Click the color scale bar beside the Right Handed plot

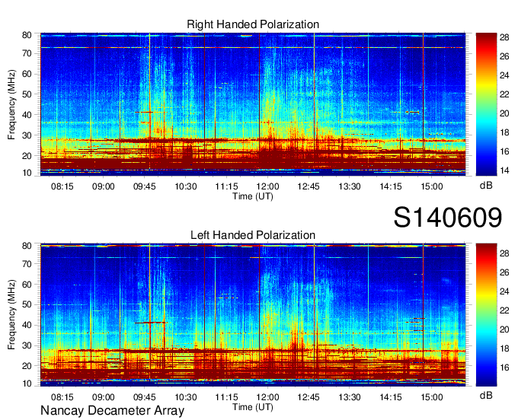tap(486, 104)
